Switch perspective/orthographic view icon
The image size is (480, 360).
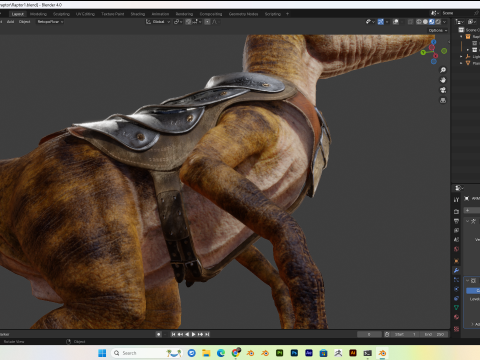(x=443, y=100)
